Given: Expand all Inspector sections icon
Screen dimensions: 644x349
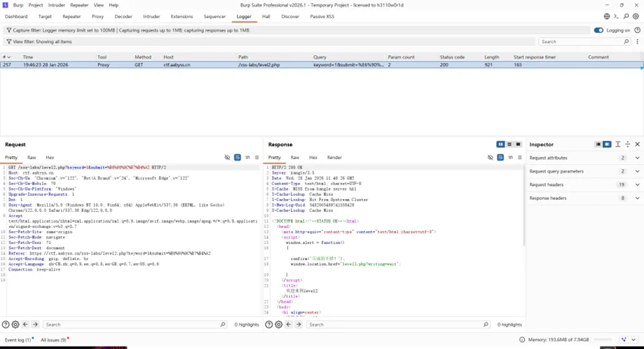Looking at the screenshot, I should click(x=618, y=145).
